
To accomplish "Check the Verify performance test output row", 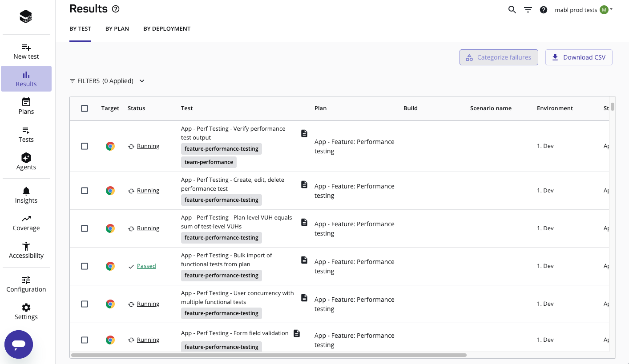I will pos(85,146).
